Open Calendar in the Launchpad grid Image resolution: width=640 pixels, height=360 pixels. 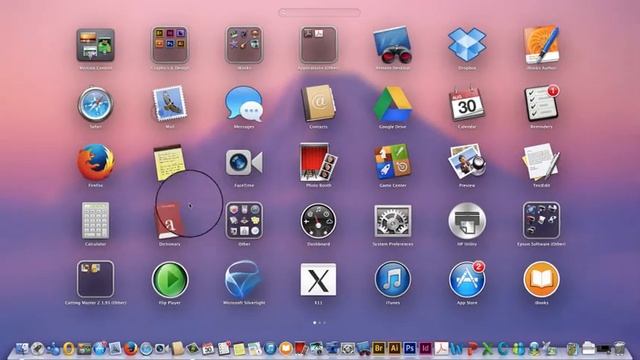point(467,104)
